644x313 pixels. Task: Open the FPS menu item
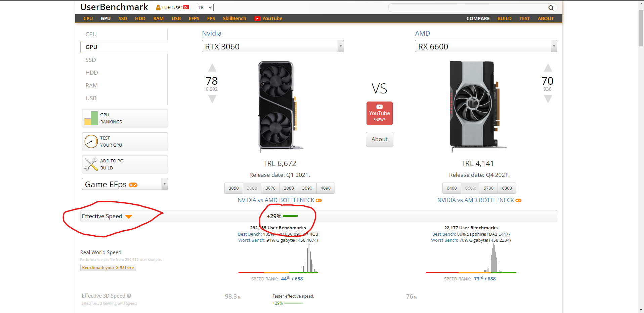[x=211, y=18]
